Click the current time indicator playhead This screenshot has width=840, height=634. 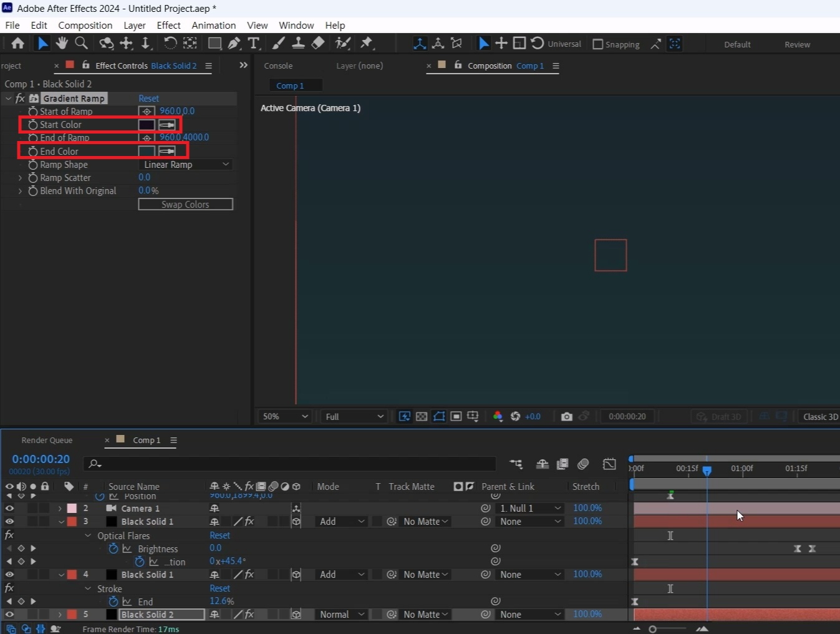coord(707,471)
